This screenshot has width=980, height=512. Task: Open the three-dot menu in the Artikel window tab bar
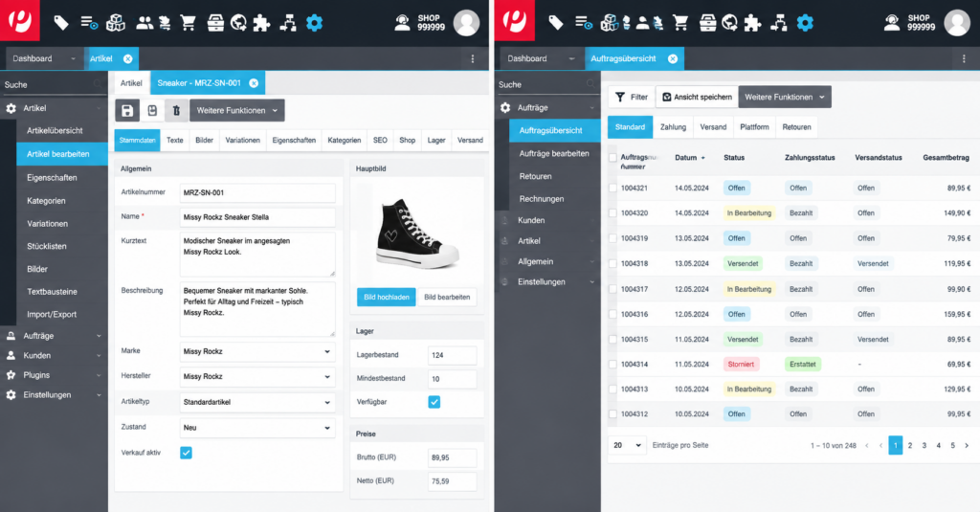coord(473,58)
